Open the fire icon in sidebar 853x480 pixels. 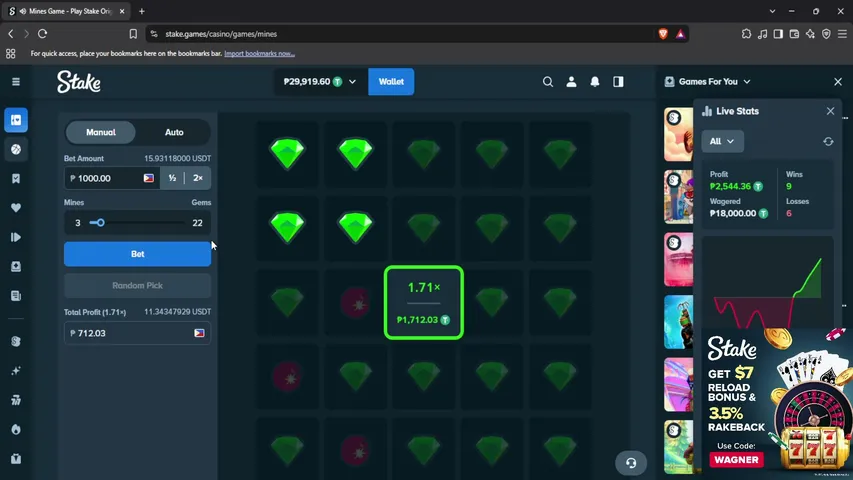[x=16, y=429]
